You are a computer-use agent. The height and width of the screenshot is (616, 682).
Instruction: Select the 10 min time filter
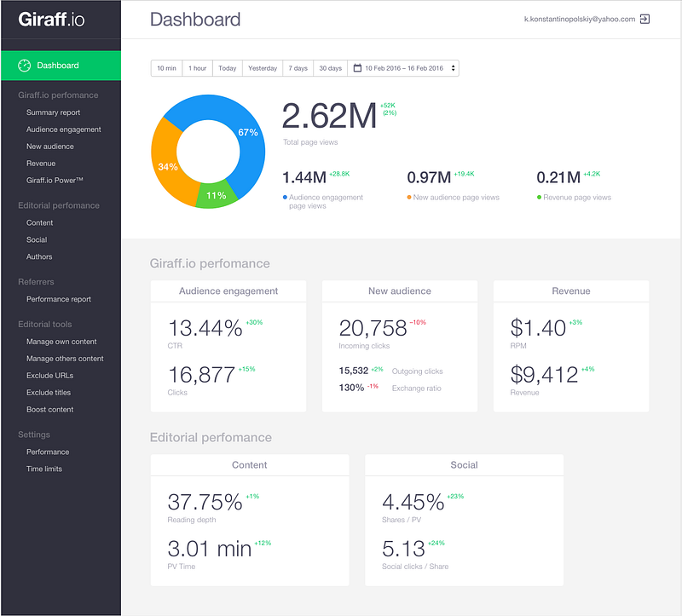click(166, 68)
